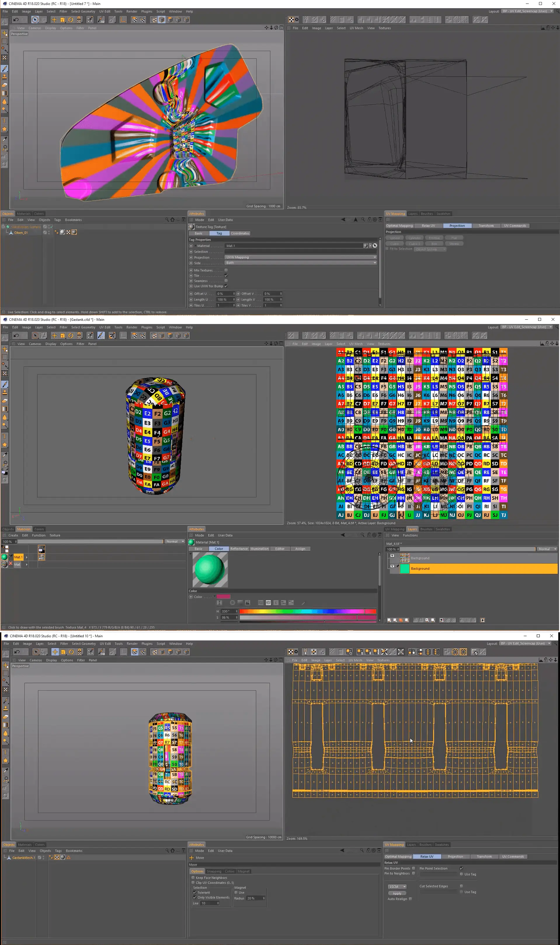Toggle Use UVW for Bump checkbox
Viewport: 560px width, 945px height.
226,286
